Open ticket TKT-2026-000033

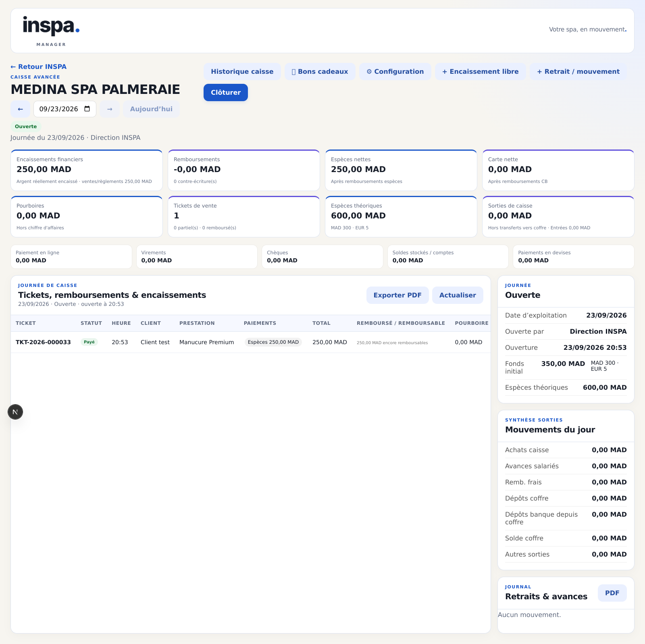pyautogui.click(x=43, y=342)
